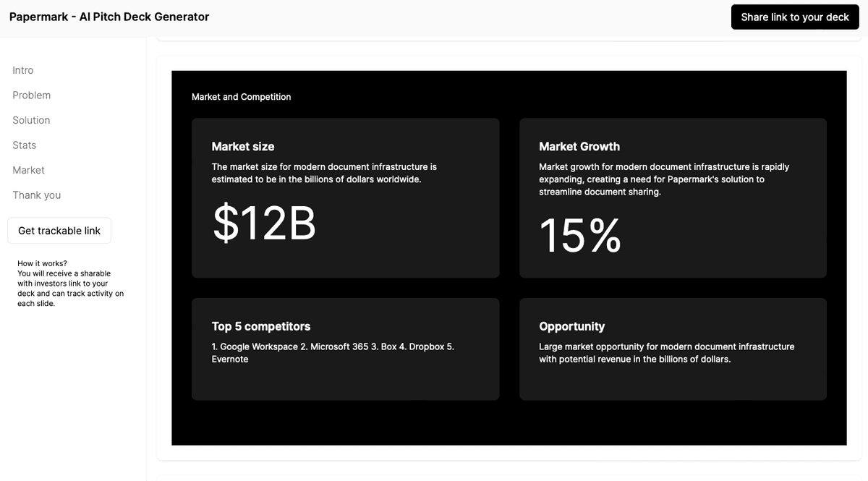The height and width of the screenshot is (481, 868).
Task: Click the competitors list starting with Google Workspace
Action: point(333,353)
